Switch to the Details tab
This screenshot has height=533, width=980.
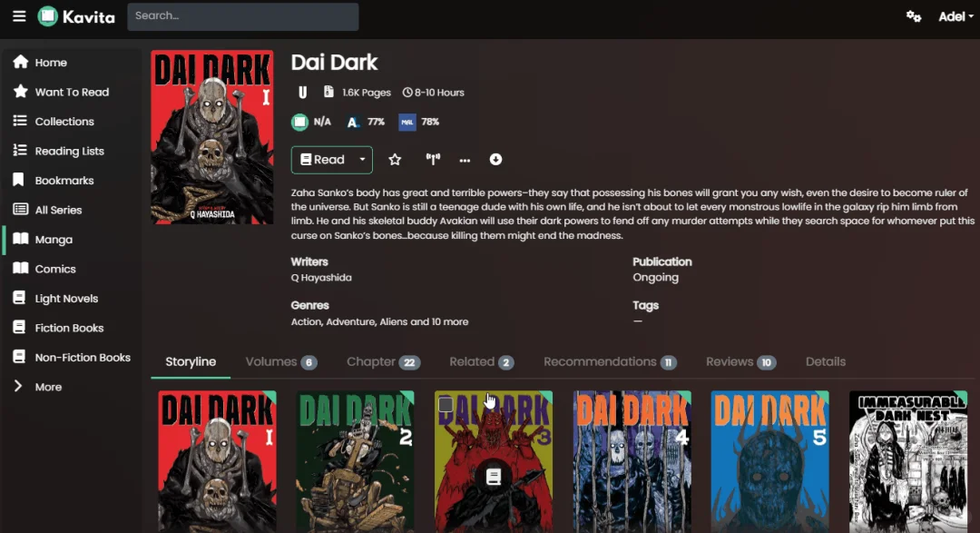pos(825,362)
